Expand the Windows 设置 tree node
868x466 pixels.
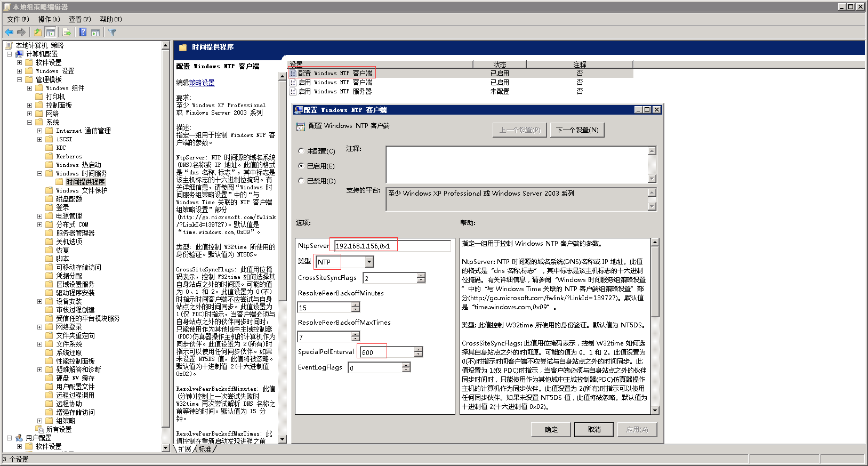tap(19, 71)
